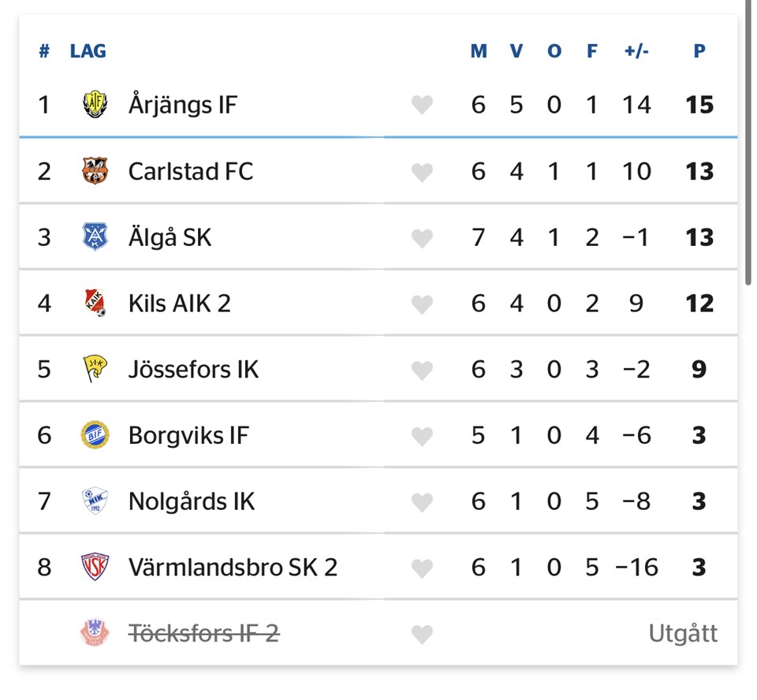The height and width of the screenshot is (700, 757).
Task: Open Kils AIK 2 team link
Action: click(180, 303)
